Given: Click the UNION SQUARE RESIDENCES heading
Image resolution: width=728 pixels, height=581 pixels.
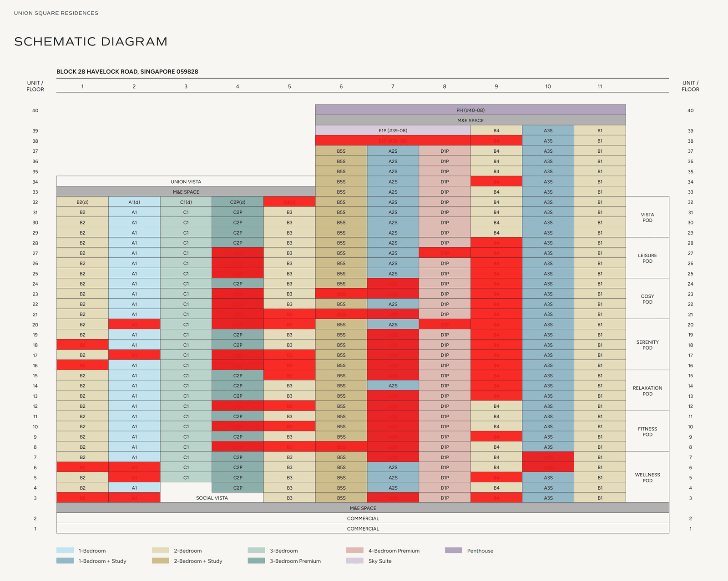Looking at the screenshot, I should pos(56,13).
